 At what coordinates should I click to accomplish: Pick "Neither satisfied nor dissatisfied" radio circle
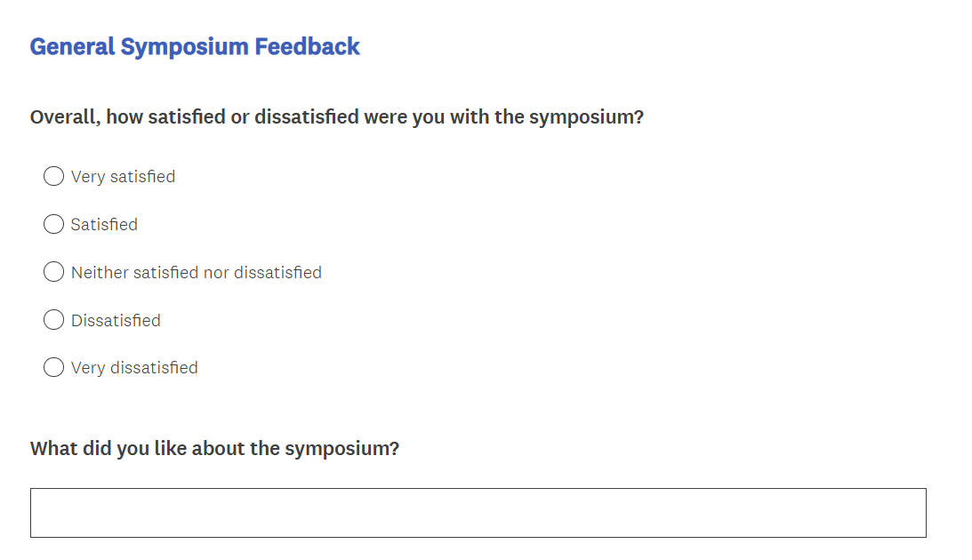pyautogui.click(x=53, y=272)
